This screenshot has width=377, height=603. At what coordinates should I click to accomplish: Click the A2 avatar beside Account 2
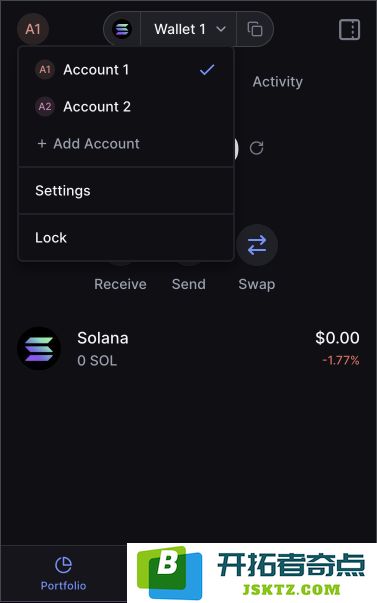pos(45,107)
